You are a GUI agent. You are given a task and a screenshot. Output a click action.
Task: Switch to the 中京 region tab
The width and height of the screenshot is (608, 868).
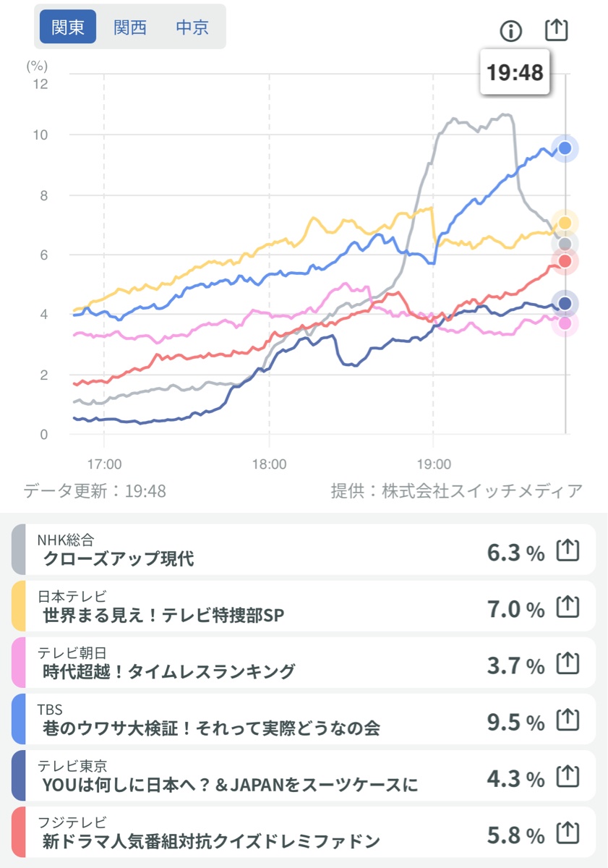click(x=192, y=27)
